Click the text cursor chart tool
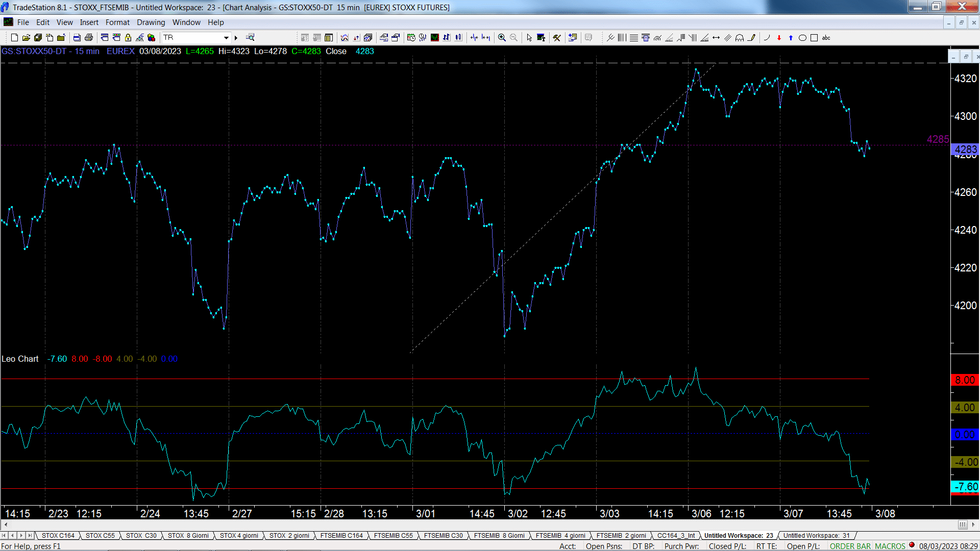 (x=541, y=38)
